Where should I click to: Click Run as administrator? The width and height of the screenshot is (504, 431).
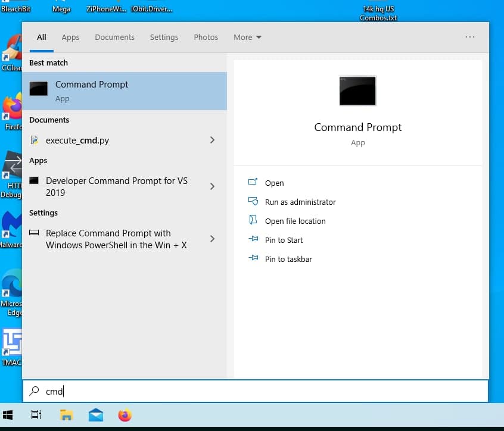pyautogui.click(x=300, y=202)
